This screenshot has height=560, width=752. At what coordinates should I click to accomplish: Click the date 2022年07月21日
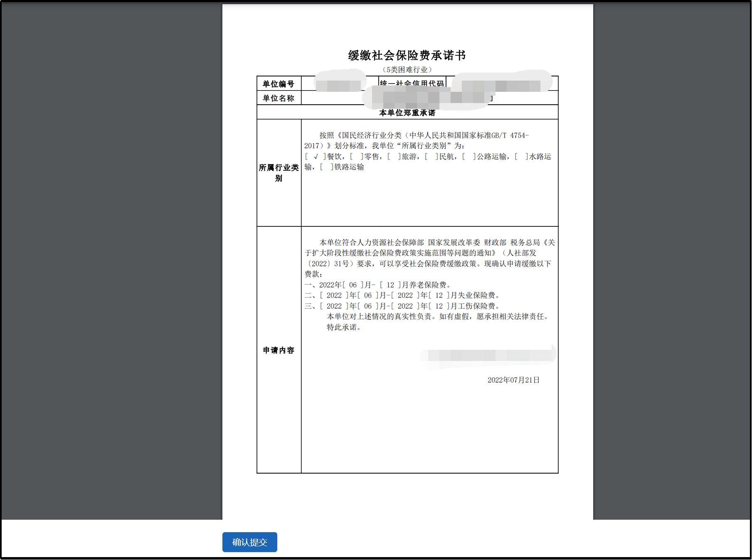[x=512, y=379]
